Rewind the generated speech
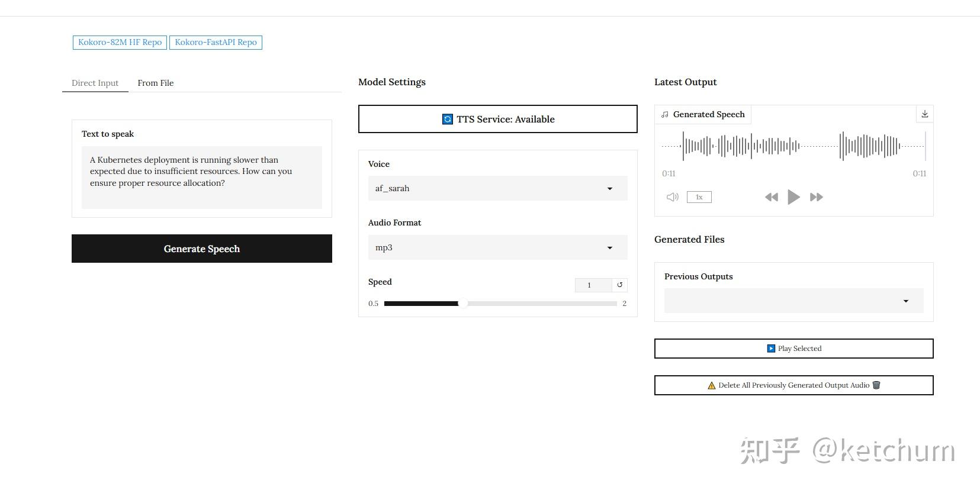The image size is (980, 490). (771, 197)
